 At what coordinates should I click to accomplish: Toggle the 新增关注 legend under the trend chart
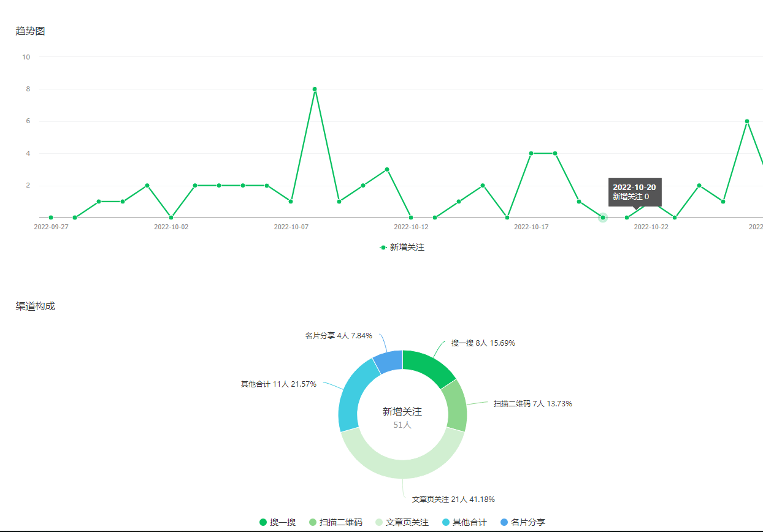(x=402, y=248)
